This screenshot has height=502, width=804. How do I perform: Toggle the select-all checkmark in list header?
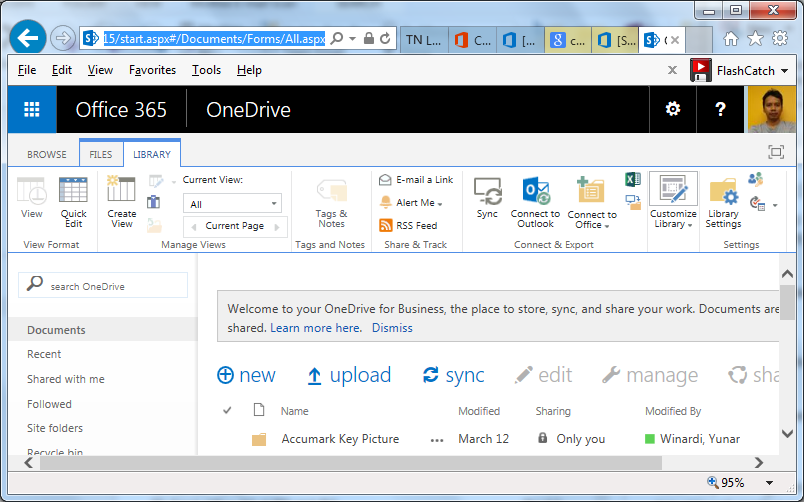[x=227, y=410]
